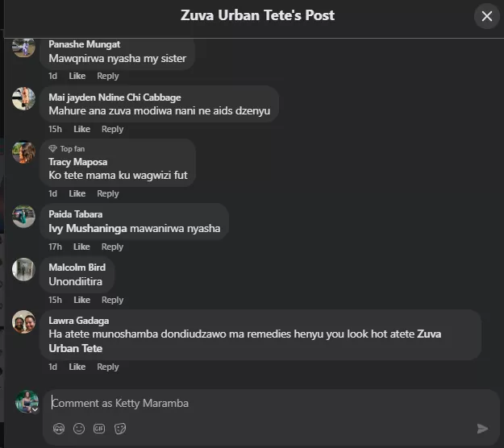Follow the Zuva Urban Tete mention link
Viewport: 504px width, 448px height.
[x=245, y=341]
